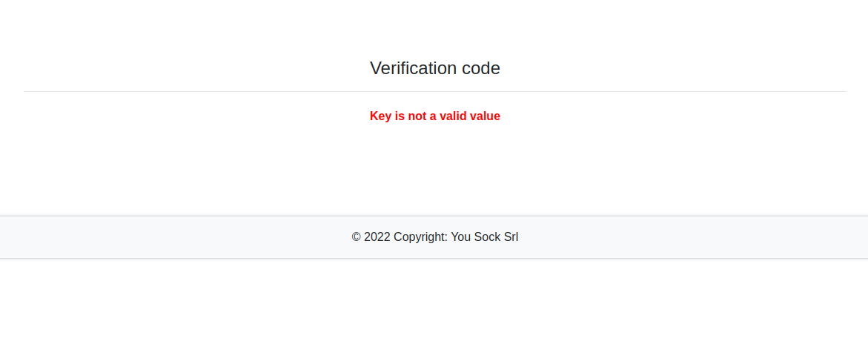Click the full copyright line in the footer
This screenshot has height=344, width=868.
(434, 237)
